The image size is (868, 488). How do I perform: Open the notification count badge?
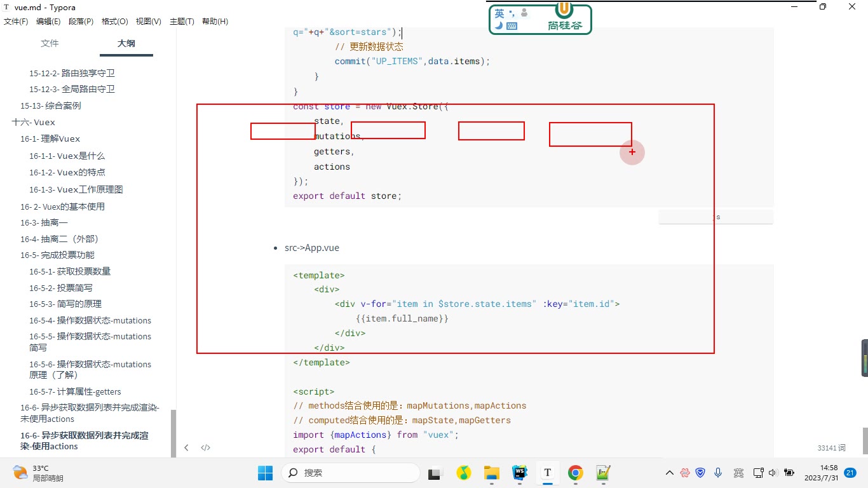pyautogui.click(x=850, y=473)
